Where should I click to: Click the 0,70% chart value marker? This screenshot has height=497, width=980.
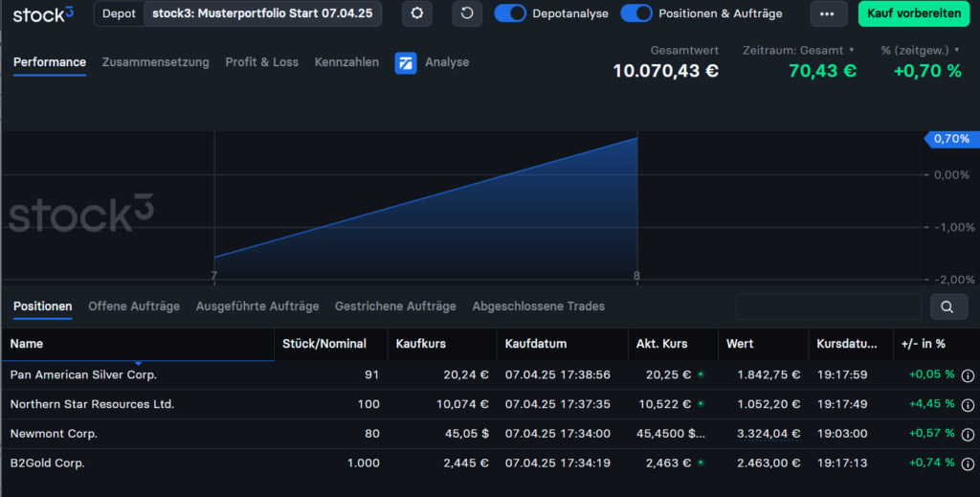pos(951,139)
